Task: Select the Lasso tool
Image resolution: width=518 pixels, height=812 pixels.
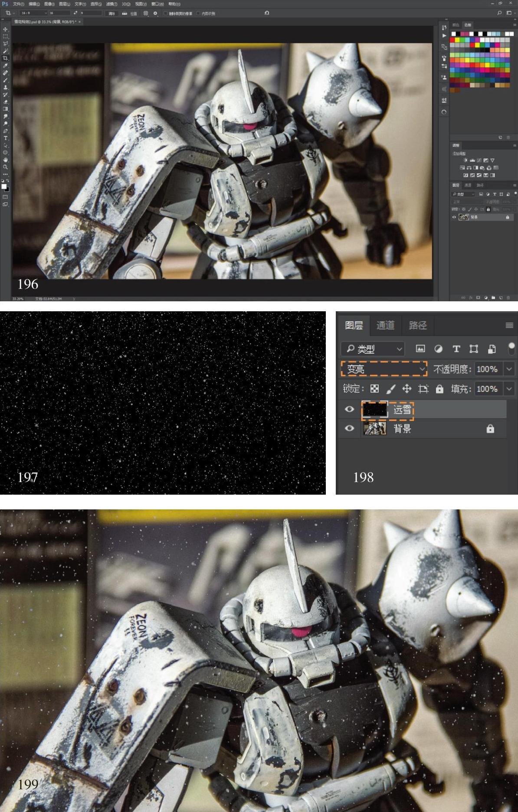Action: [5, 44]
